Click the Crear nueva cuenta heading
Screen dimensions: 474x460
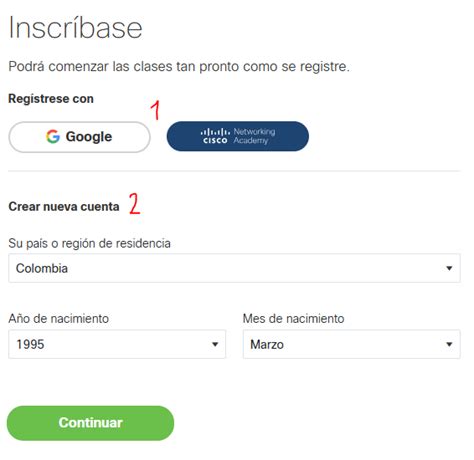coord(64,207)
